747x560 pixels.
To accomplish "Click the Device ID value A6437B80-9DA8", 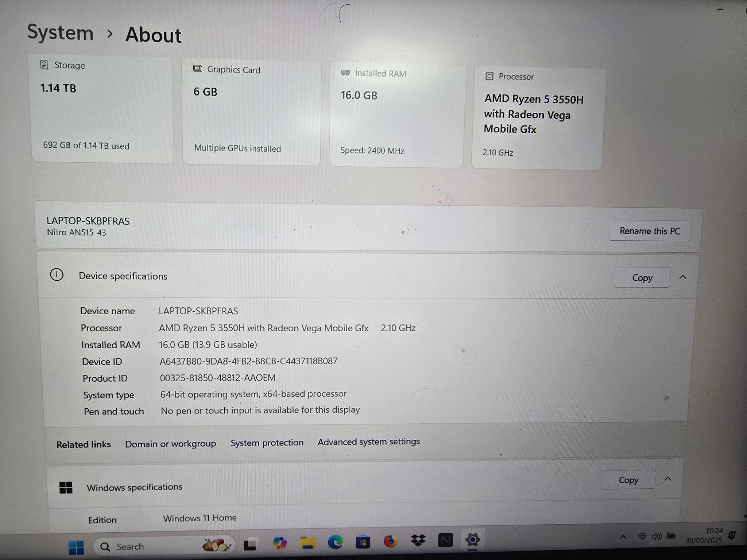I will pos(248,361).
